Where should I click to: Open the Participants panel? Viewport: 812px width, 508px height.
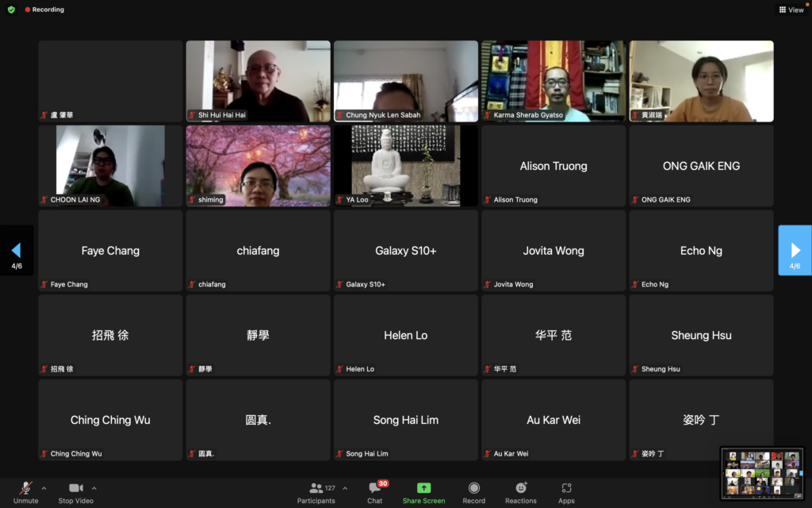pyautogui.click(x=316, y=488)
